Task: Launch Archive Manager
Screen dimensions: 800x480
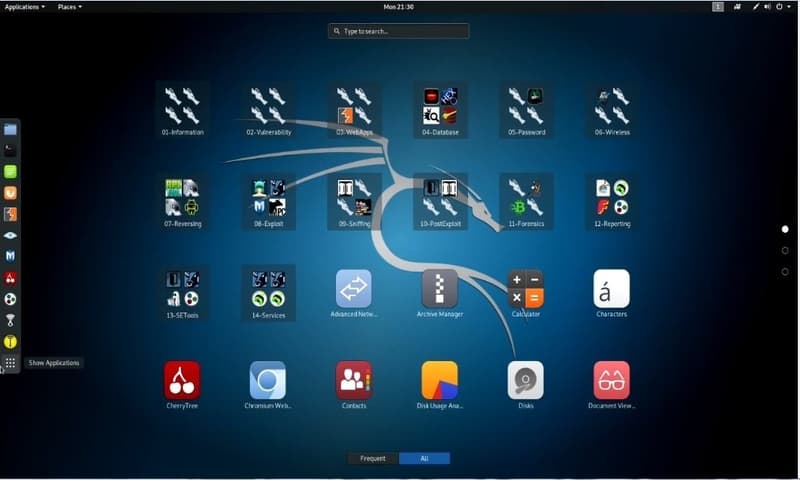Action: [440, 293]
